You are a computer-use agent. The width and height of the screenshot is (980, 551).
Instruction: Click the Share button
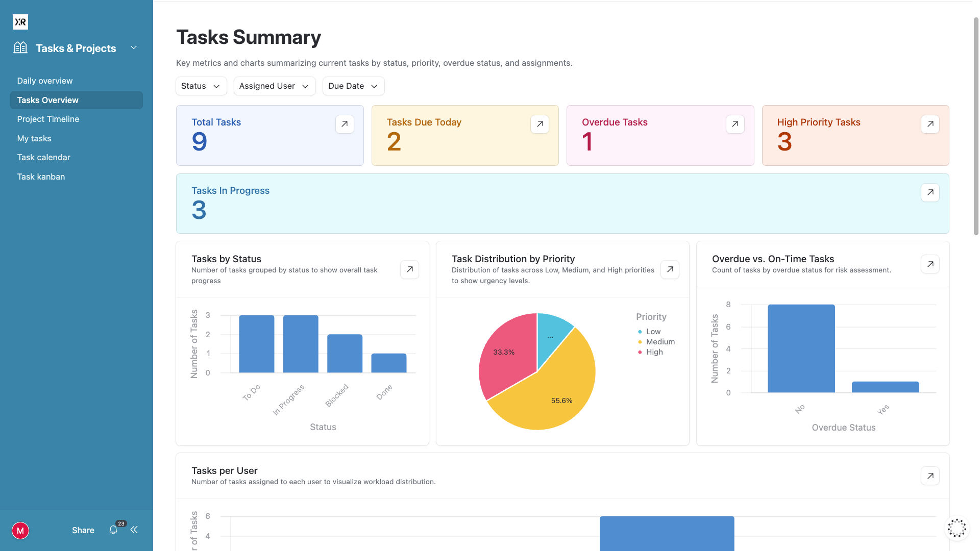coord(83,530)
